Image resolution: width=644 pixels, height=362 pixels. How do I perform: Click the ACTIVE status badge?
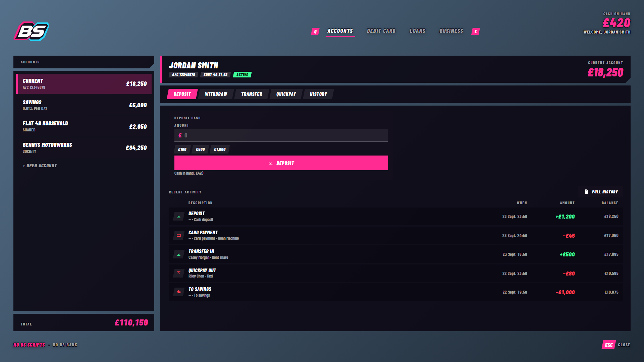tap(242, 75)
